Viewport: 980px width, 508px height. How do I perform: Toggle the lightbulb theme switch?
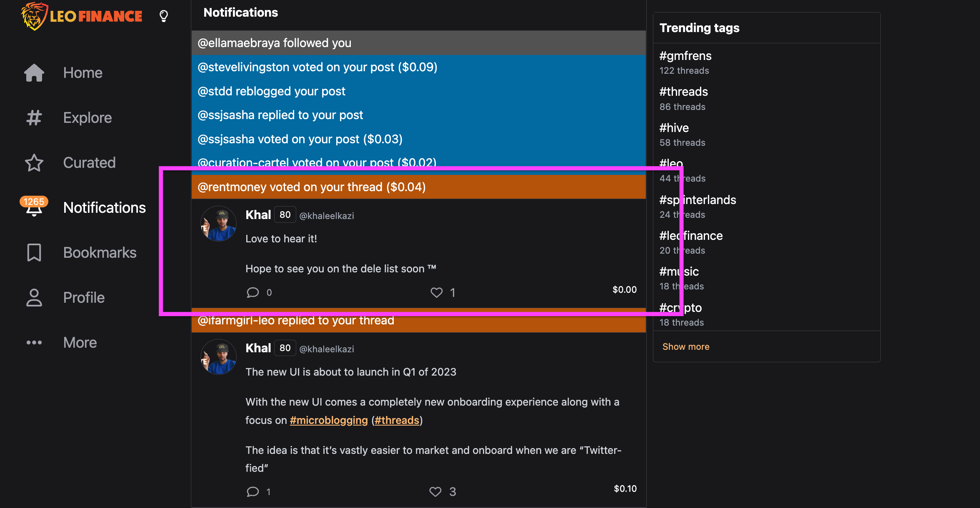164,16
